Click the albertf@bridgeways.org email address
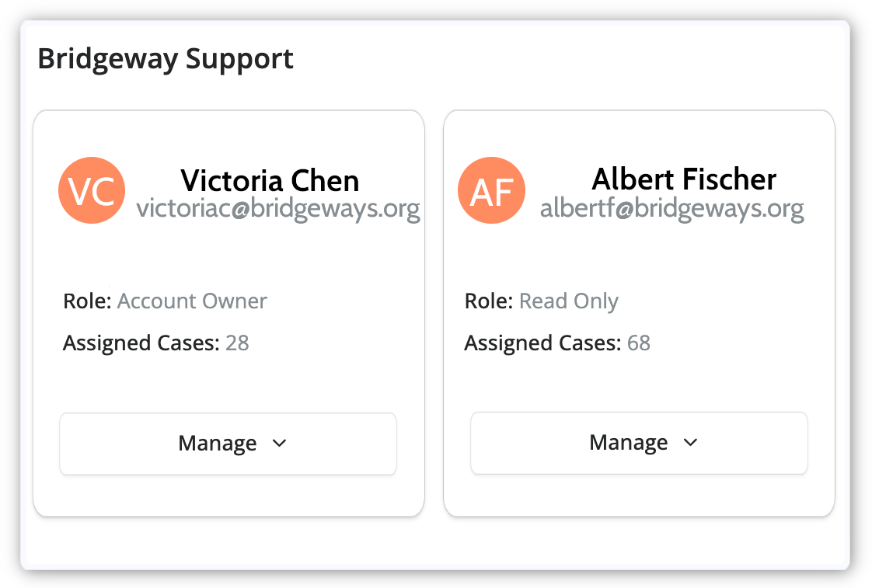The width and height of the screenshot is (872, 588). click(x=671, y=208)
